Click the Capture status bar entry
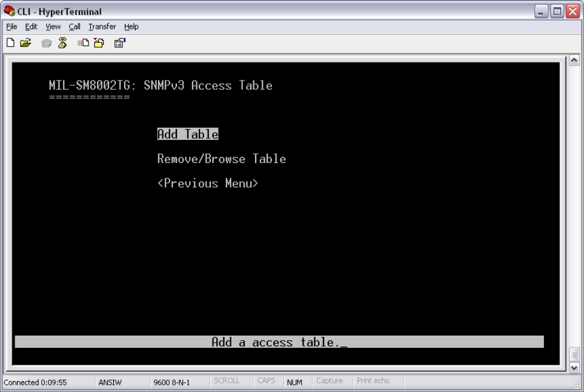Viewport: 584px width, 392px height. click(329, 381)
